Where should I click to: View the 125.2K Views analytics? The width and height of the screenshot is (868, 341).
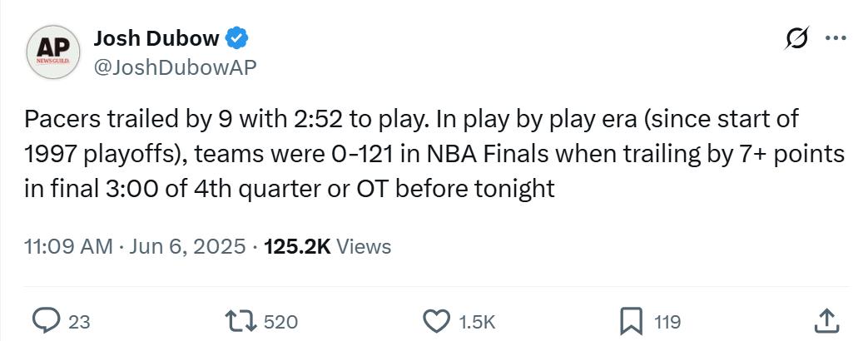point(328,246)
